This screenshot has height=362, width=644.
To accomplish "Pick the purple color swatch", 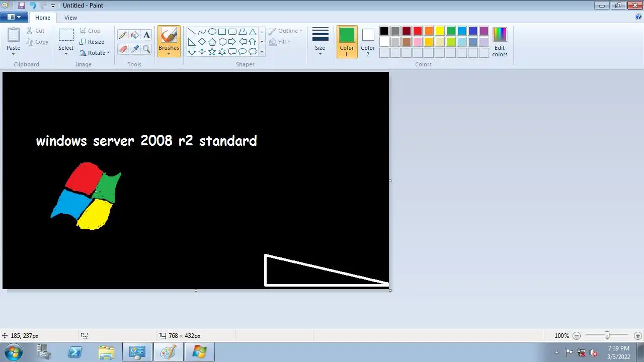I will [x=484, y=31].
